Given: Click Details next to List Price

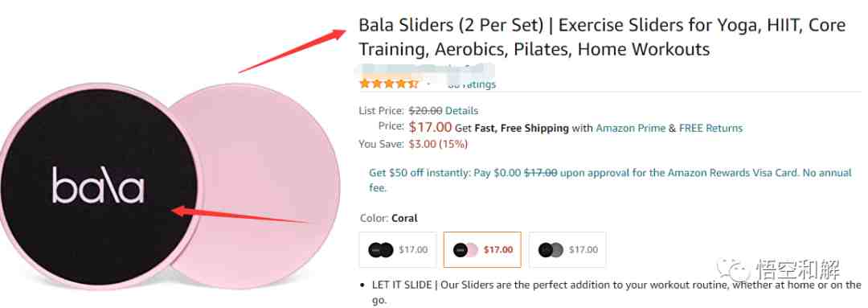Looking at the screenshot, I should coord(461,111).
